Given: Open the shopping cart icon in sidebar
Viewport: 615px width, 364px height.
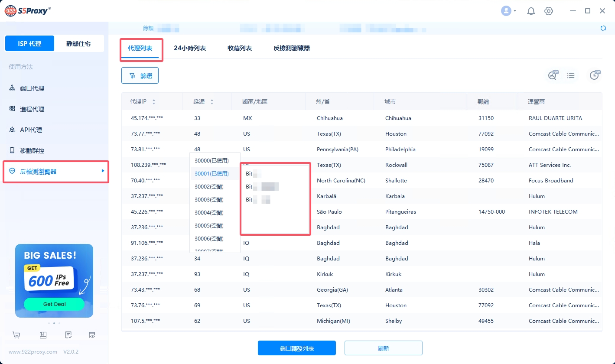Looking at the screenshot, I should point(16,335).
